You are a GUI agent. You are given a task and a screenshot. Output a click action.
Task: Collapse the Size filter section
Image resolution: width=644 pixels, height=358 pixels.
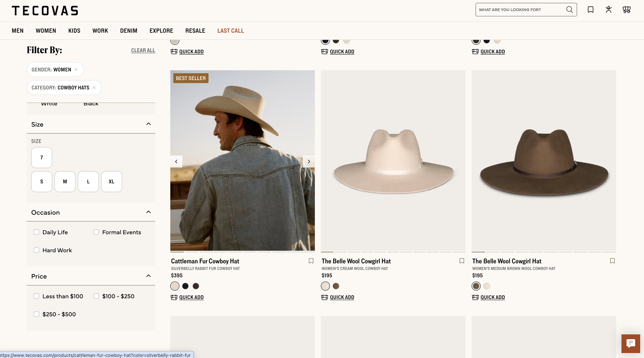coord(148,124)
